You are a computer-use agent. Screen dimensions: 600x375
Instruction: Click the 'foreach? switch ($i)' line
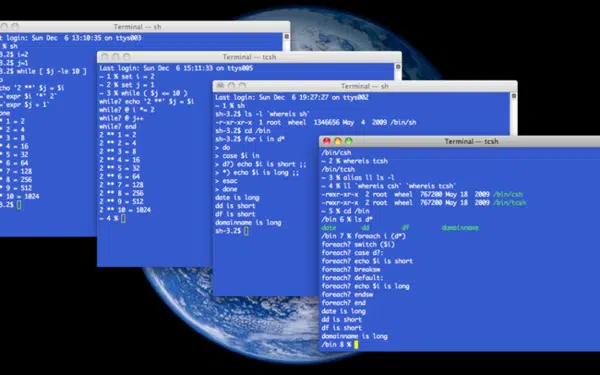(358, 245)
